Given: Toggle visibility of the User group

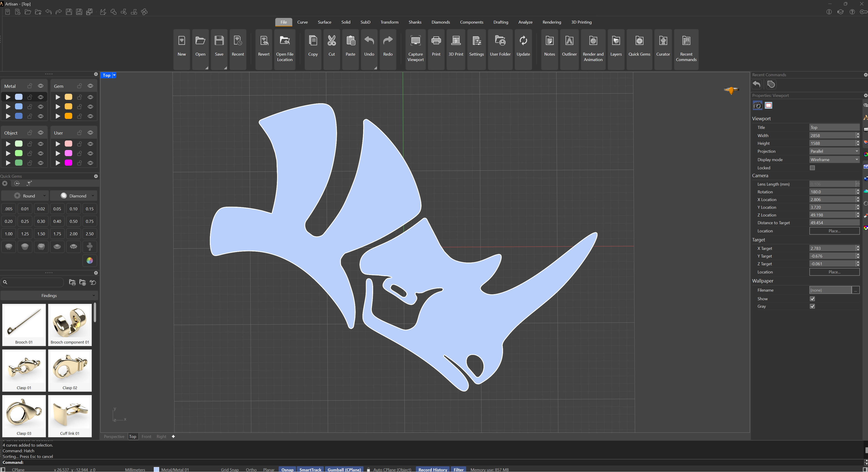Looking at the screenshot, I should click(x=90, y=133).
